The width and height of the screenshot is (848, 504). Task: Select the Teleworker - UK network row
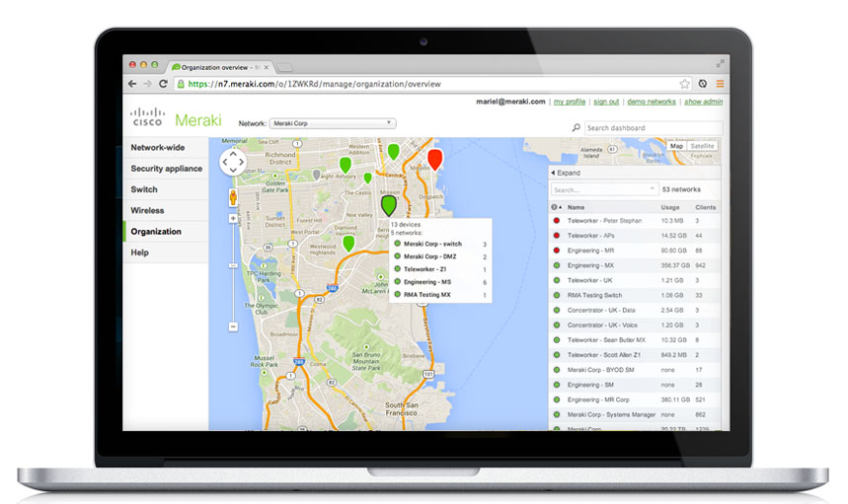tap(635, 280)
